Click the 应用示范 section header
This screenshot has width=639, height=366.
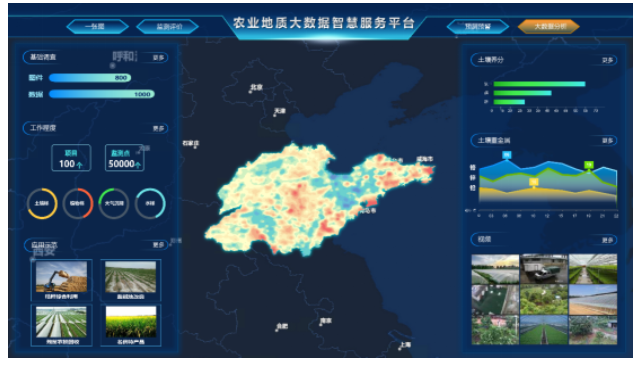click(x=44, y=245)
